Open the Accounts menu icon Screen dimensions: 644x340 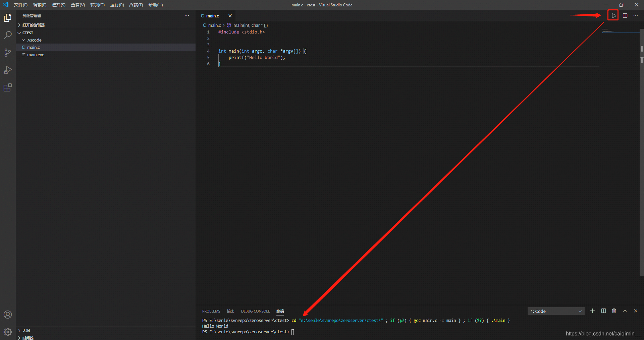[8, 315]
